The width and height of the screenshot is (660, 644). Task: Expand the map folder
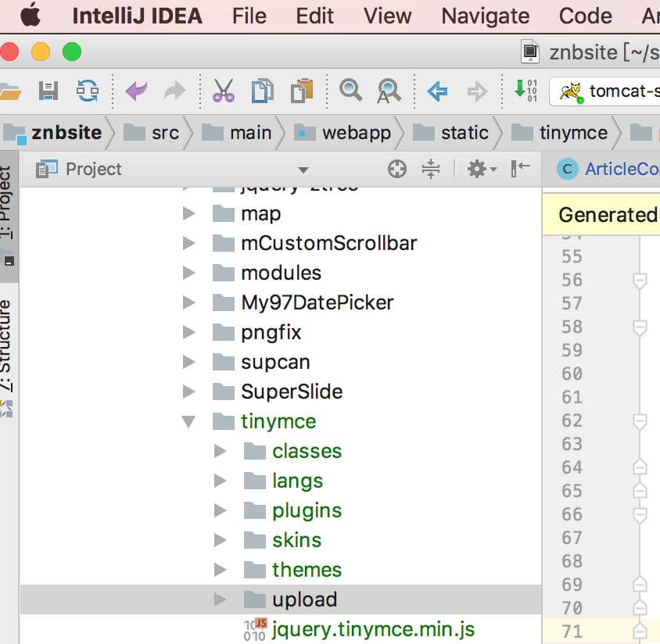pos(189,213)
